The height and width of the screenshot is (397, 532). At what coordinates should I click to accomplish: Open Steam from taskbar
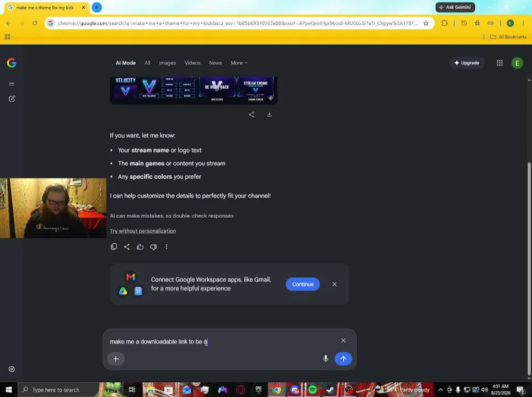[330, 389]
